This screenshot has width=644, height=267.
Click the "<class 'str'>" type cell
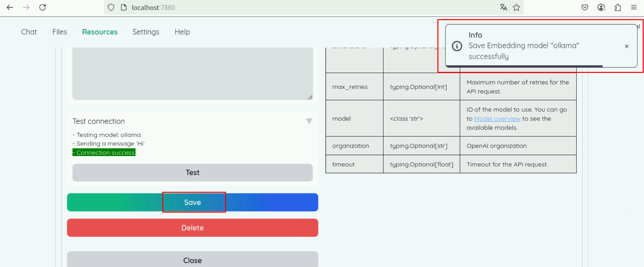422,119
